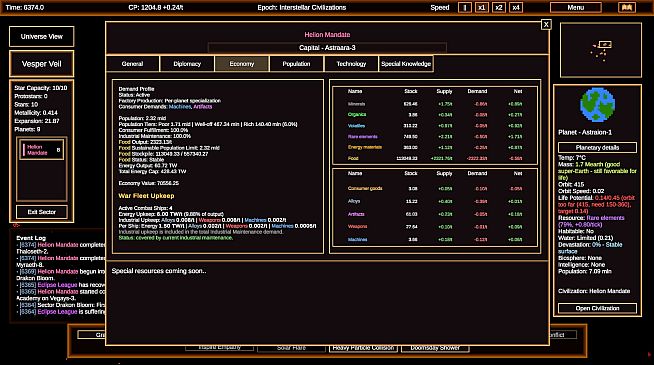Select the Special Knowledge tab
Image resolution: width=654 pixels, height=365 pixels.
coord(406,64)
